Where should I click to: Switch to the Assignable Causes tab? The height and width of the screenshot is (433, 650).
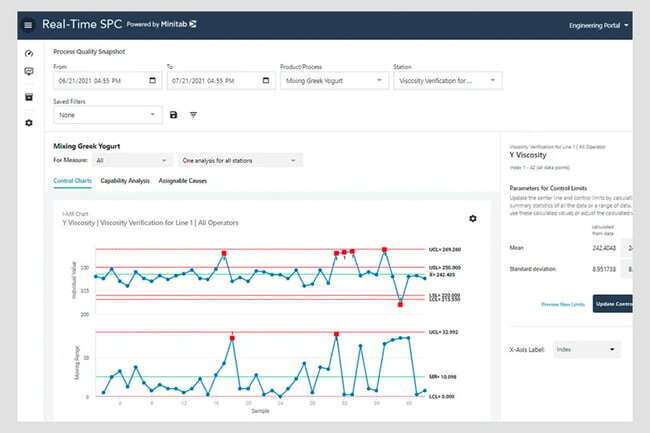coord(183,181)
